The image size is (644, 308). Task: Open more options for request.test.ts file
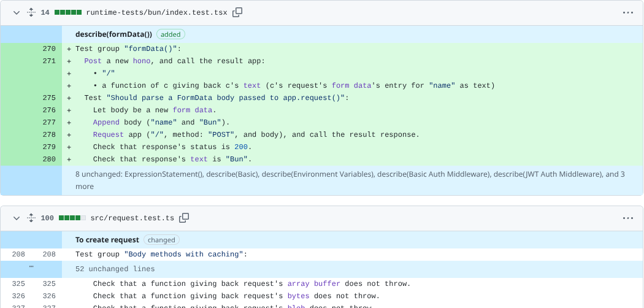(x=628, y=218)
